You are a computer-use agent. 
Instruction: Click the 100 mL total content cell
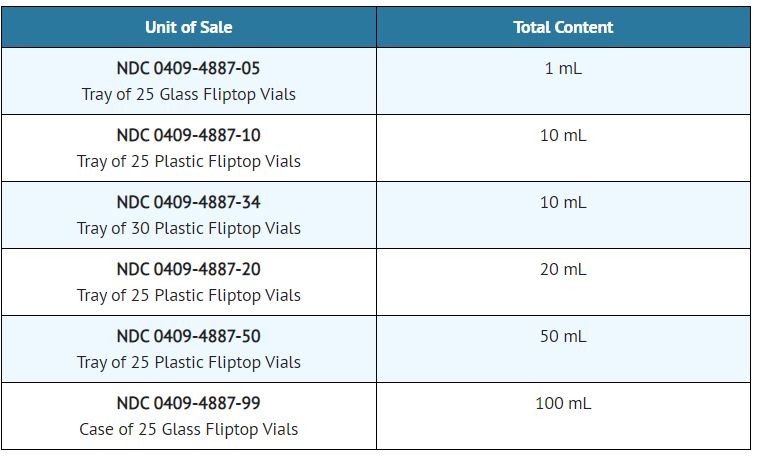click(x=563, y=403)
